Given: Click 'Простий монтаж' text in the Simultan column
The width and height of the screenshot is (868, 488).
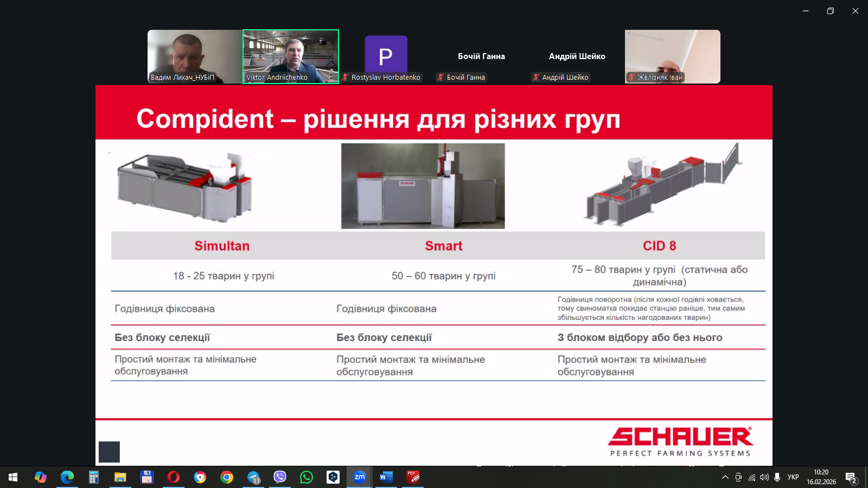Looking at the screenshot, I should [186, 365].
